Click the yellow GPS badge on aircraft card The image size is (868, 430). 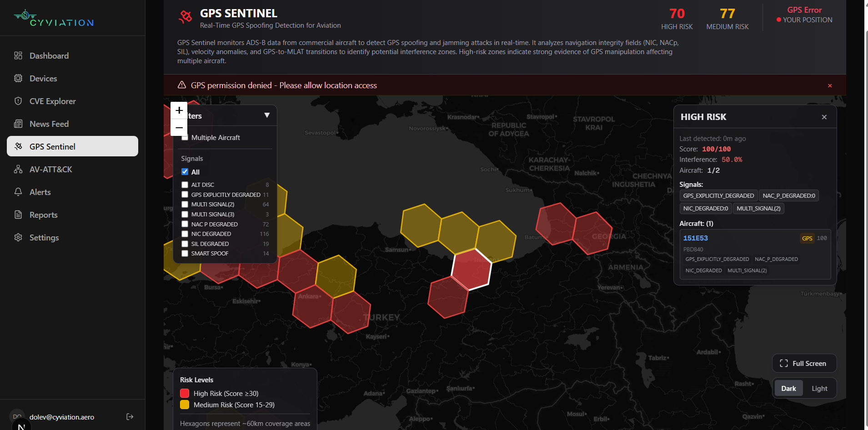click(807, 238)
